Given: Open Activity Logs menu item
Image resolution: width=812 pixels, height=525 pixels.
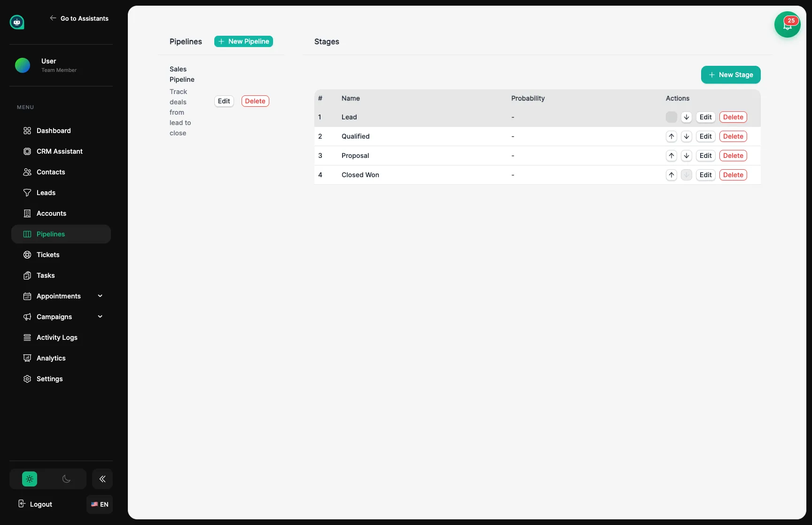Looking at the screenshot, I should pos(61,337).
